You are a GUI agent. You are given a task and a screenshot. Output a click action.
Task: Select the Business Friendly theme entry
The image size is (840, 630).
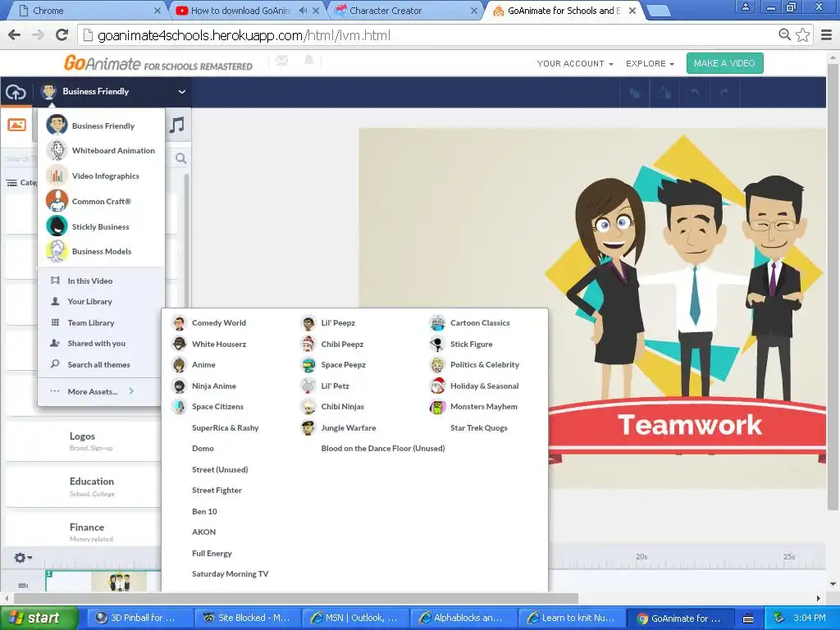pos(101,126)
